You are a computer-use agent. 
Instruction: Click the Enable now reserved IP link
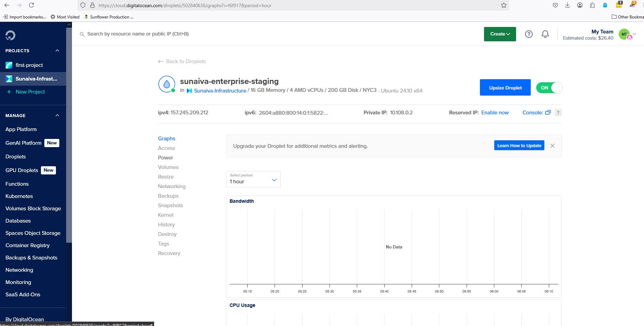coord(495,113)
